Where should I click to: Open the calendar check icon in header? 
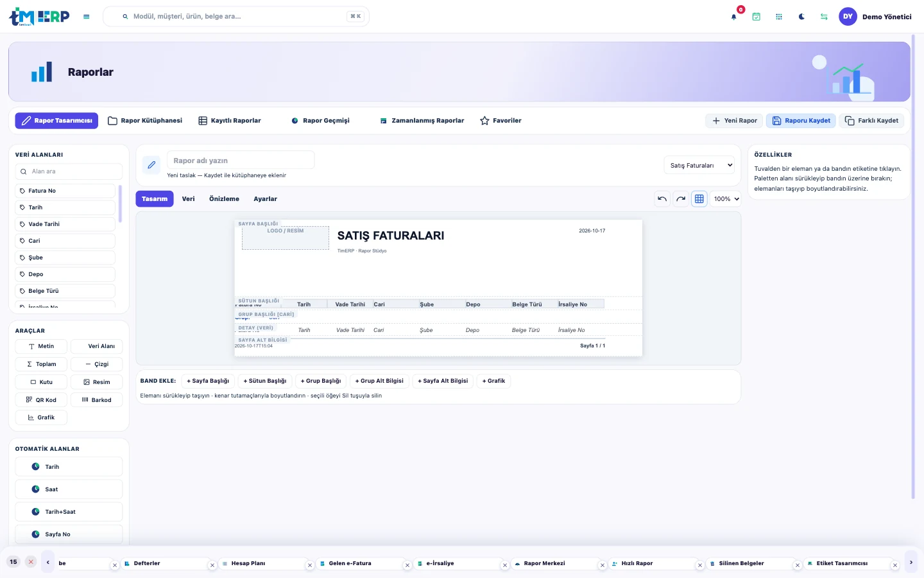click(x=757, y=17)
